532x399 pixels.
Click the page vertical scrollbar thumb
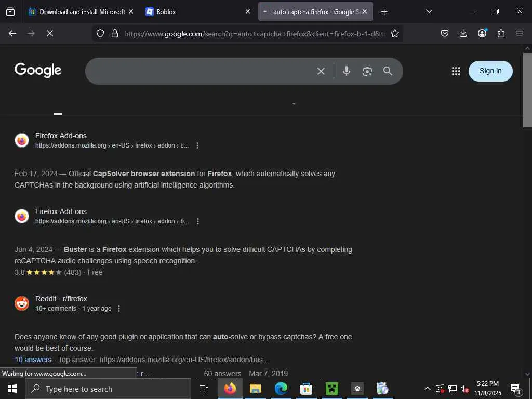pos(527,90)
